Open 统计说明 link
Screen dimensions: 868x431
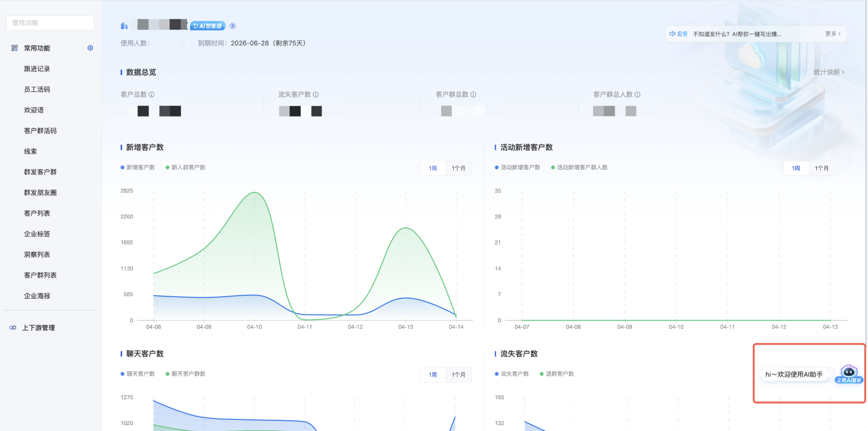click(829, 72)
